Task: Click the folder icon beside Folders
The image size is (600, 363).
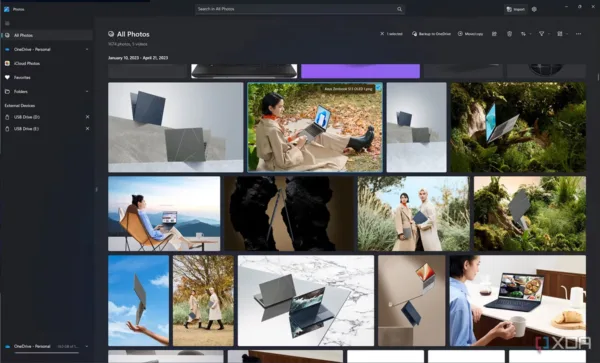Action: pos(7,91)
